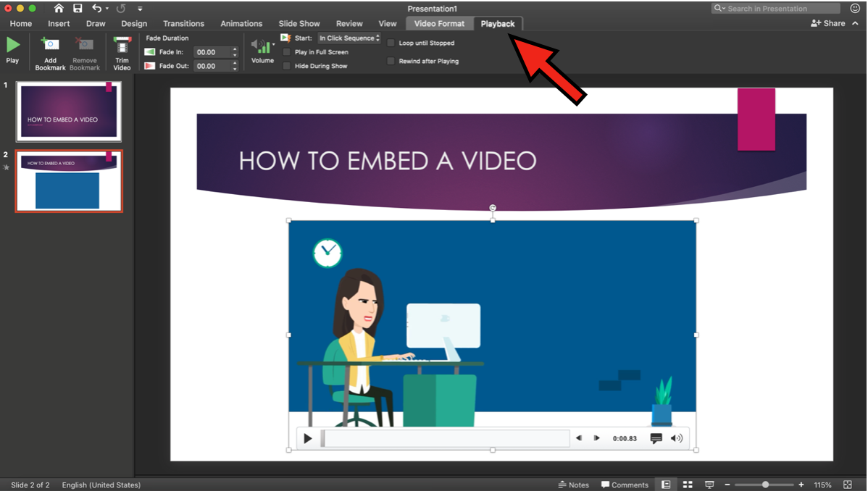Click the Undo arrow icon
Screen dimensions: 868x494
(97, 9)
